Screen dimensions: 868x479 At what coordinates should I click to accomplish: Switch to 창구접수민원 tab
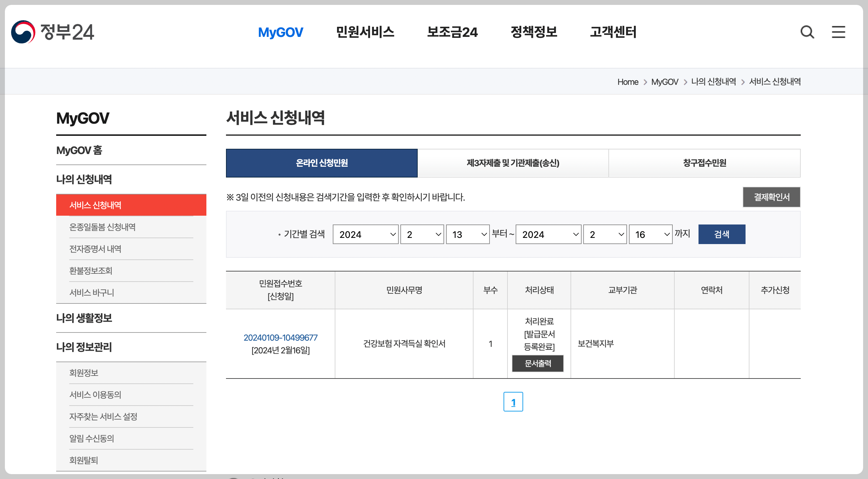704,163
